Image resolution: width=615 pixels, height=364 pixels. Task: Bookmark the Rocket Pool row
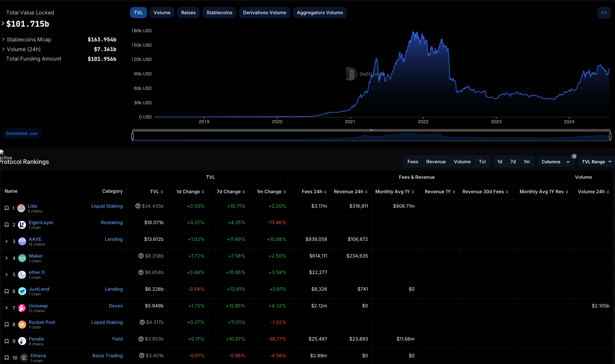click(x=7, y=325)
